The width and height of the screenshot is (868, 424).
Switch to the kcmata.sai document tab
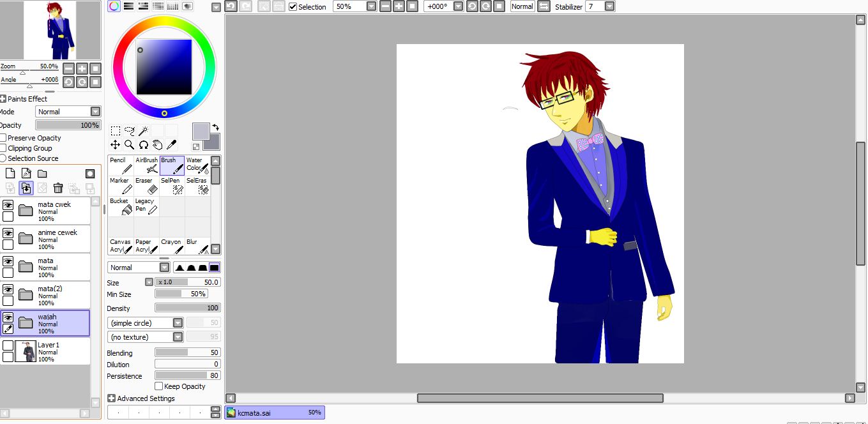(275, 413)
